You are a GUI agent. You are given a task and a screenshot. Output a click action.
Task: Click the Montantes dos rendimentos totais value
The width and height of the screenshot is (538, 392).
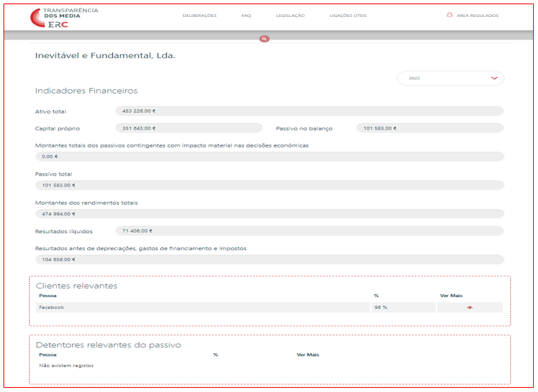click(x=269, y=213)
